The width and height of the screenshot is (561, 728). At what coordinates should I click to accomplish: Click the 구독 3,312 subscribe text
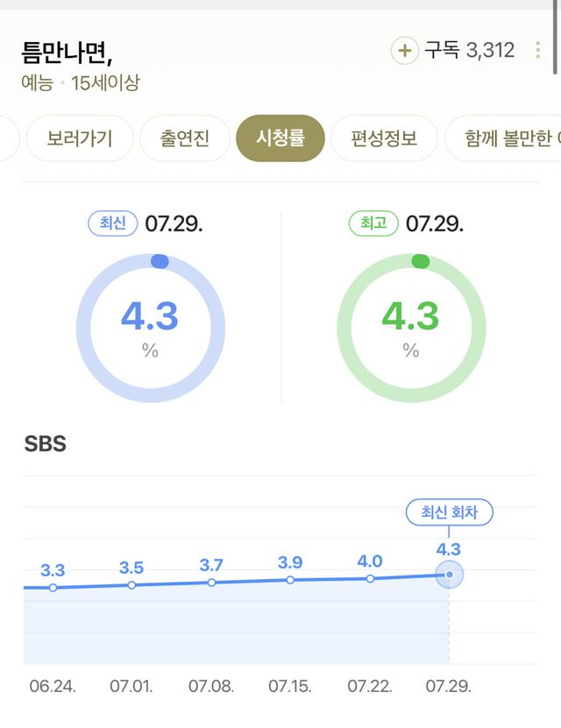click(470, 51)
